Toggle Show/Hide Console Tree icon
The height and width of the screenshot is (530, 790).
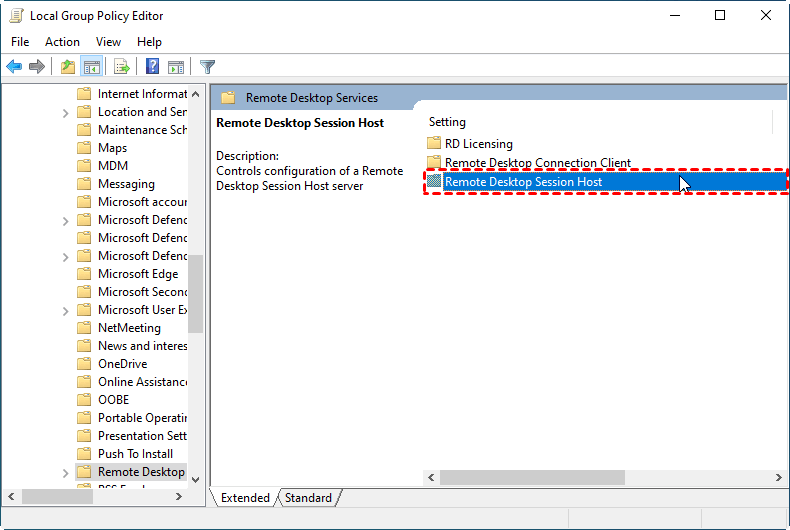[92, 67]
